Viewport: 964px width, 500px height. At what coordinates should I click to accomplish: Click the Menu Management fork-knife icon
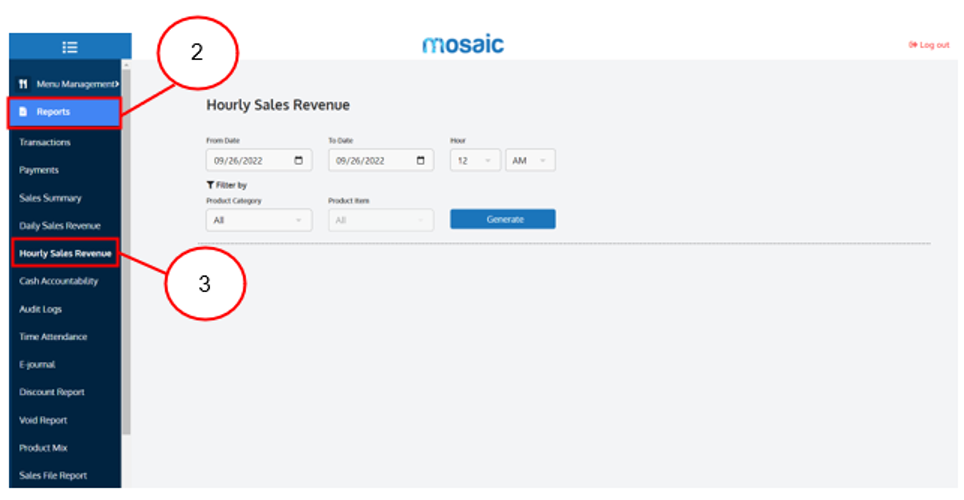pos(23,84)
